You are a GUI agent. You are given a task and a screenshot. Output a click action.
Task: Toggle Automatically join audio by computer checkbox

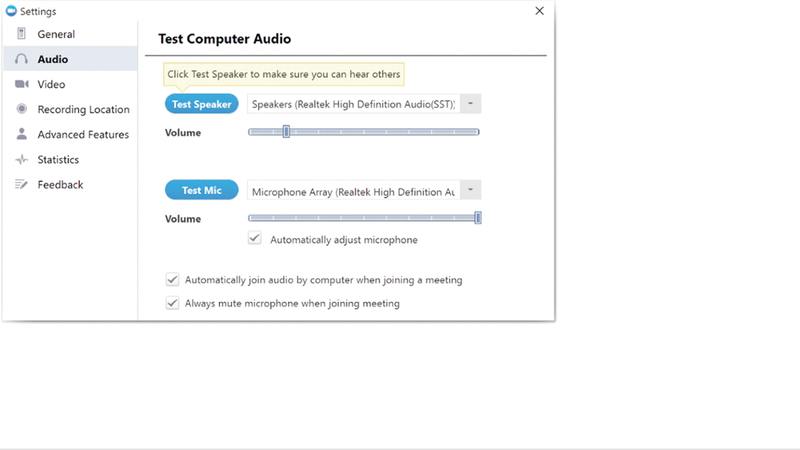(173, 280)
